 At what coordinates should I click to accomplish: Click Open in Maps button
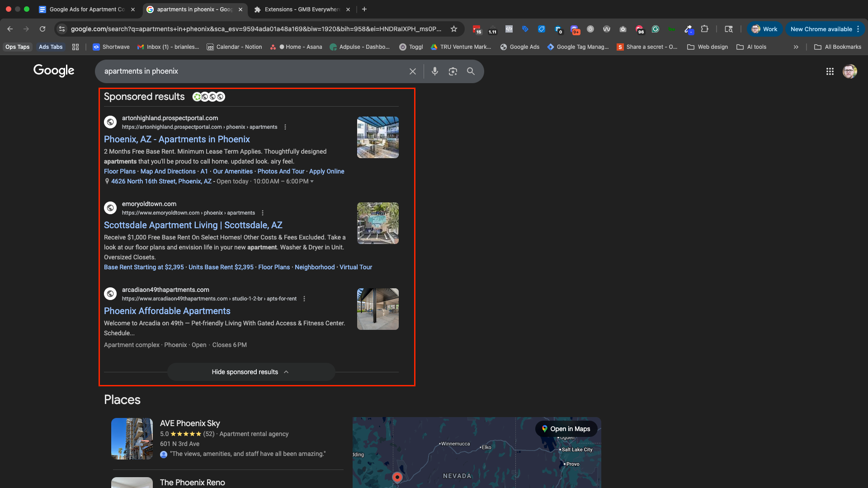[566, 429]
